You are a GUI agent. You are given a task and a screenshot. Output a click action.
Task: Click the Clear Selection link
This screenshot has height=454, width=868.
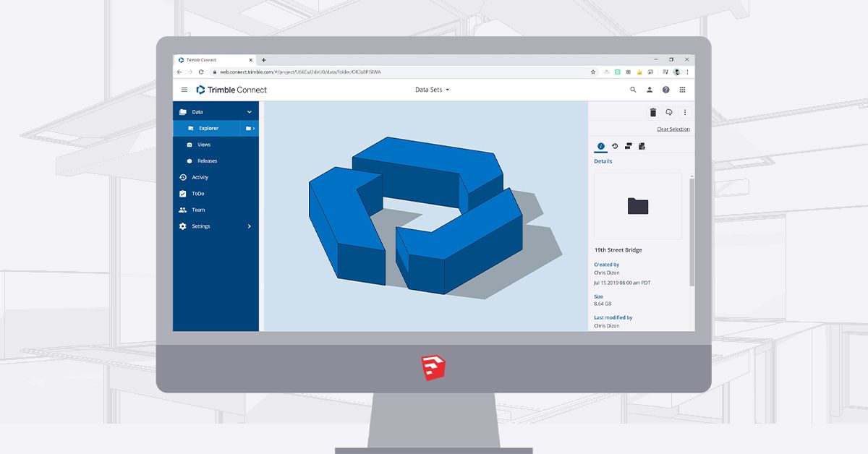pyautogui.click(x=673, y=129)
